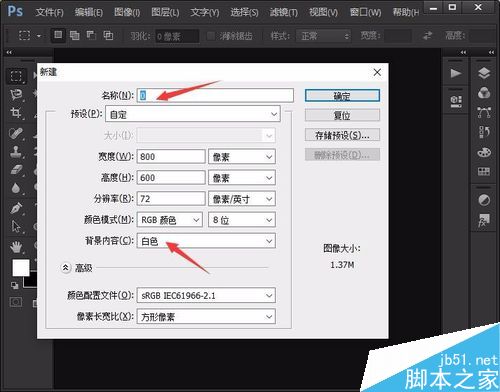Click the 确定 OK button

click(x=342, y=96)
